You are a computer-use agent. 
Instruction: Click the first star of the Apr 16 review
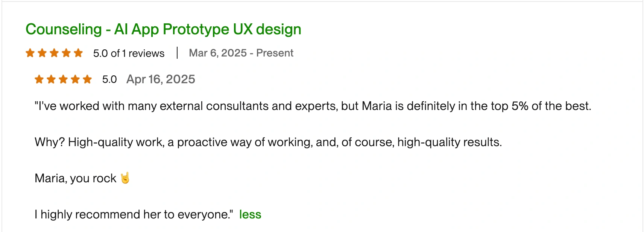point(39,79)
